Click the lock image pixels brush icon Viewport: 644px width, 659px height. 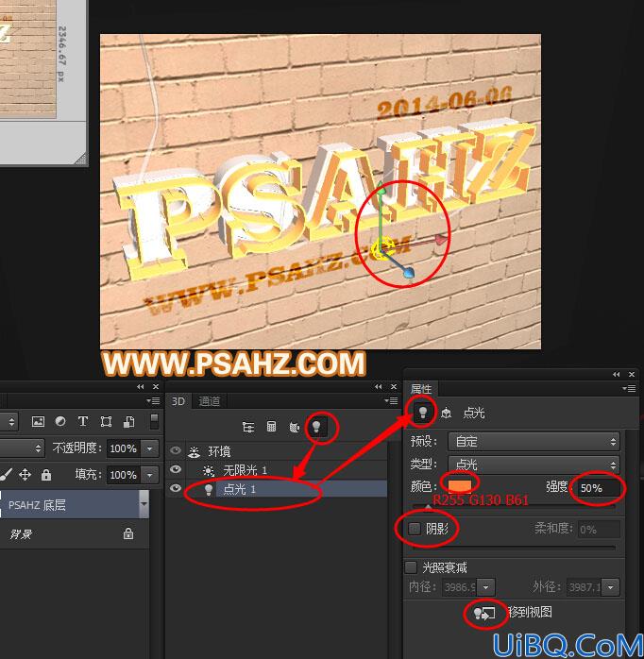pos(6,475)
